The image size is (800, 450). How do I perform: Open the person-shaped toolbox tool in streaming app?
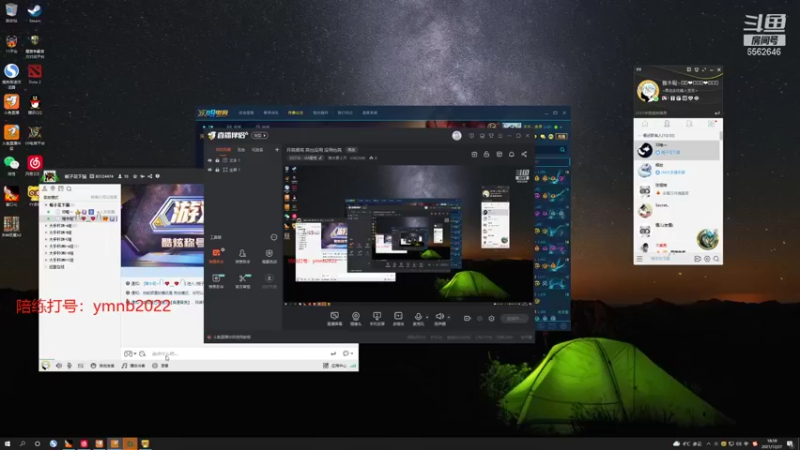tap(242, 256)
